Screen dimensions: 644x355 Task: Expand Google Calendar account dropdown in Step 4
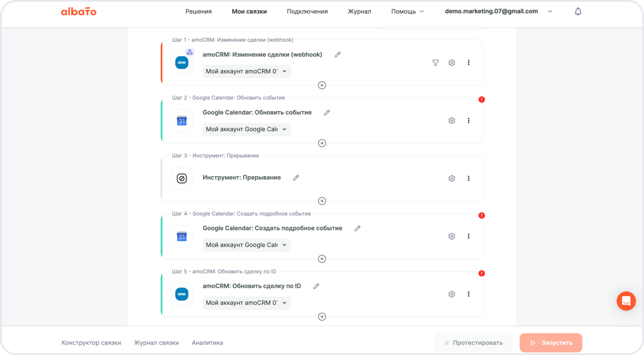click(x=246, y=245)
